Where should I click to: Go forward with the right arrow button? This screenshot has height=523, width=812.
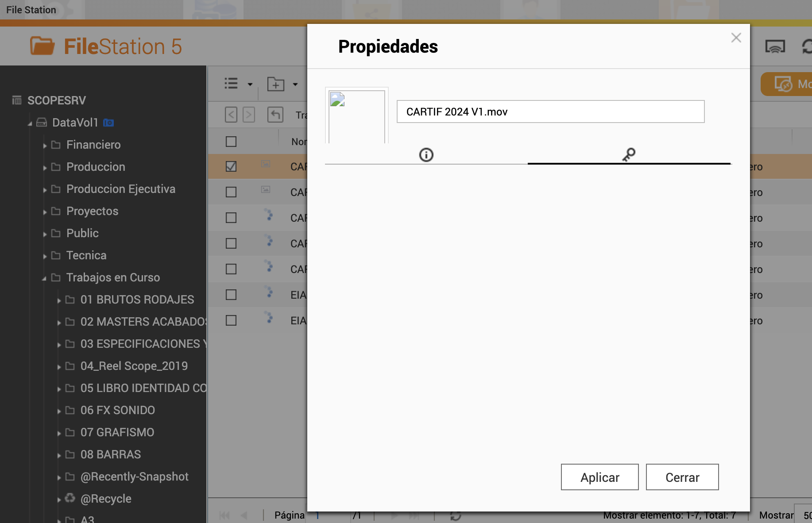point(249,115)
